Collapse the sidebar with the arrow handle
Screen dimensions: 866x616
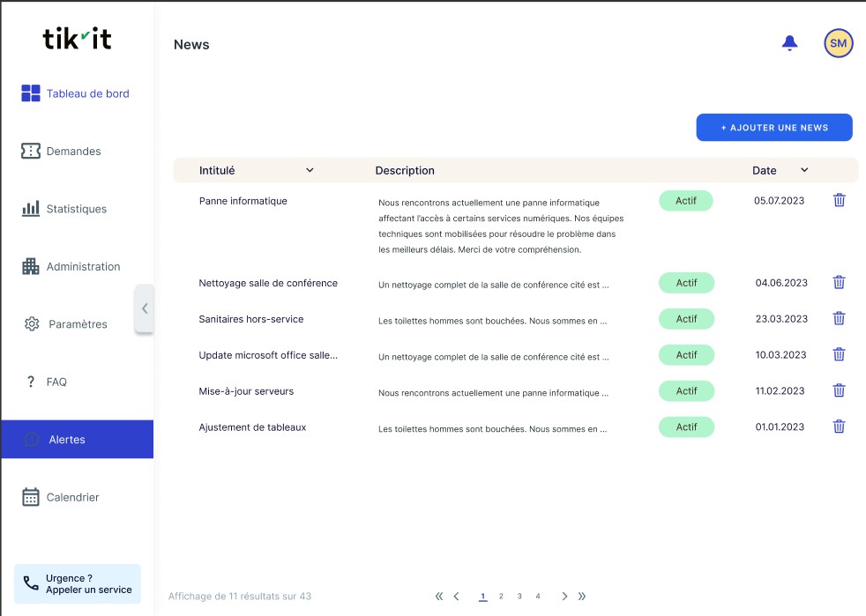(x=144, y=308)
